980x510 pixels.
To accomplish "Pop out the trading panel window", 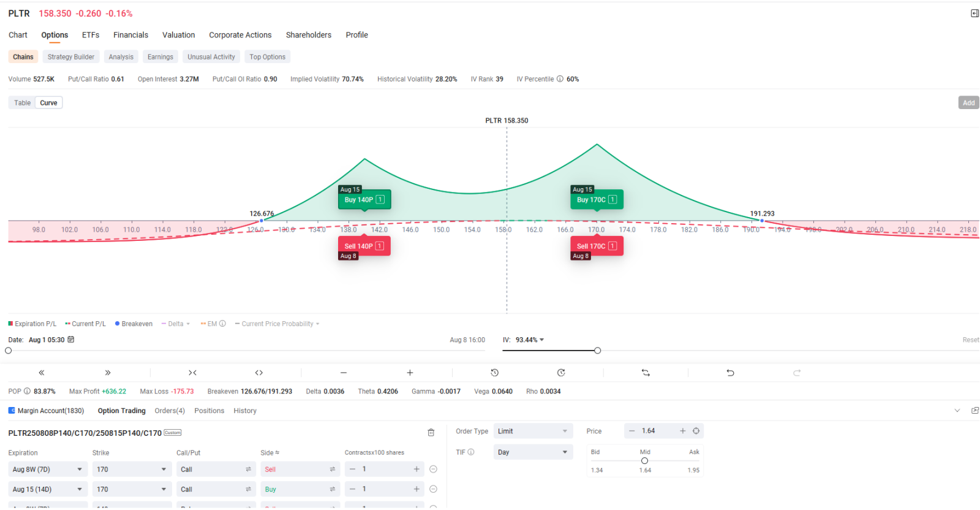I will [x=975, y=411].
